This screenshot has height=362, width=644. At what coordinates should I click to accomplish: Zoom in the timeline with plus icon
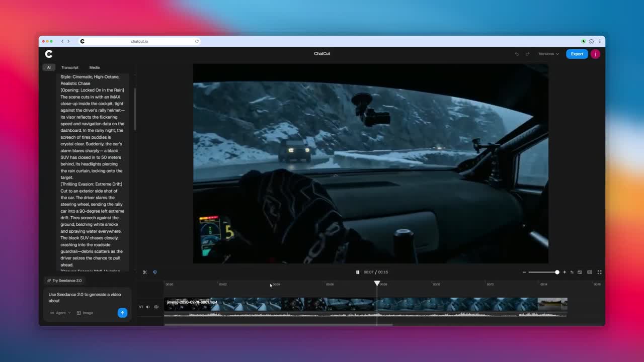point(565,272)
